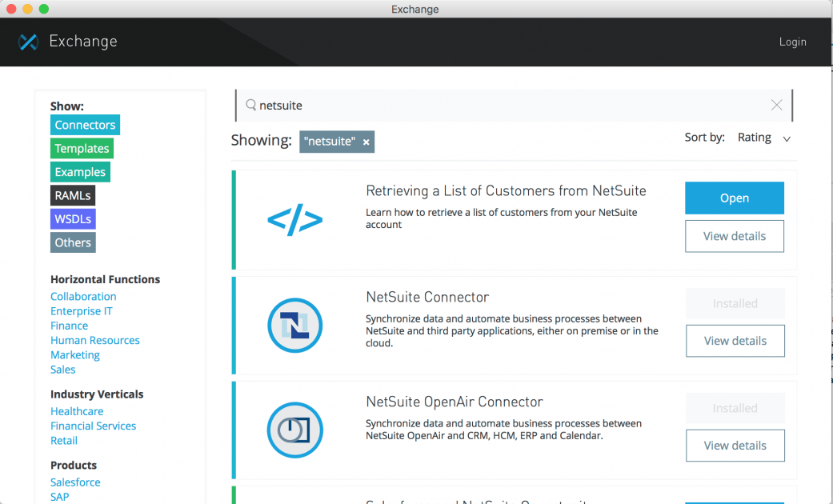Toggle the Templates filter
This screenshot has height=504, width=833.
pyautogui.click(x=82, y=148)
